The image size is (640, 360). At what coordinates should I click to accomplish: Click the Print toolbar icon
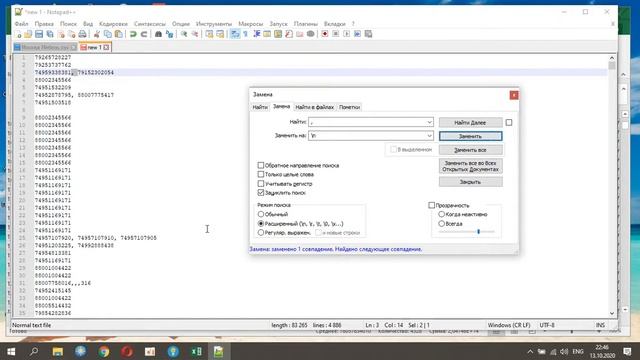(x=82, y=34)
